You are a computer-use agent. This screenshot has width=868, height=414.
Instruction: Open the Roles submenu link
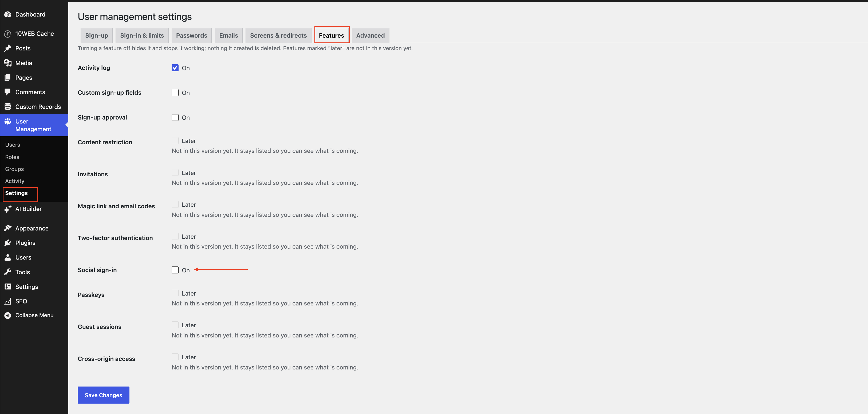[x=12, y=157]
